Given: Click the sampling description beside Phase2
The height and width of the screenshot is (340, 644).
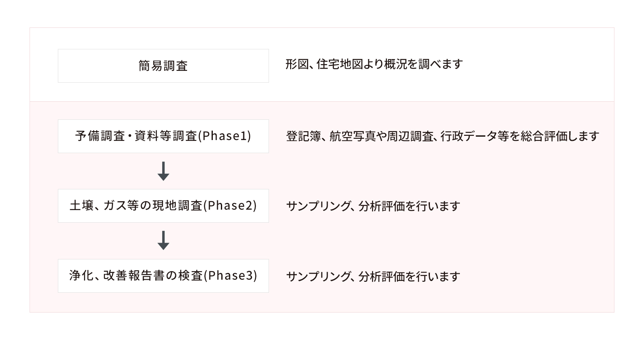Looking at the screenshot, I should click(373, 206).
